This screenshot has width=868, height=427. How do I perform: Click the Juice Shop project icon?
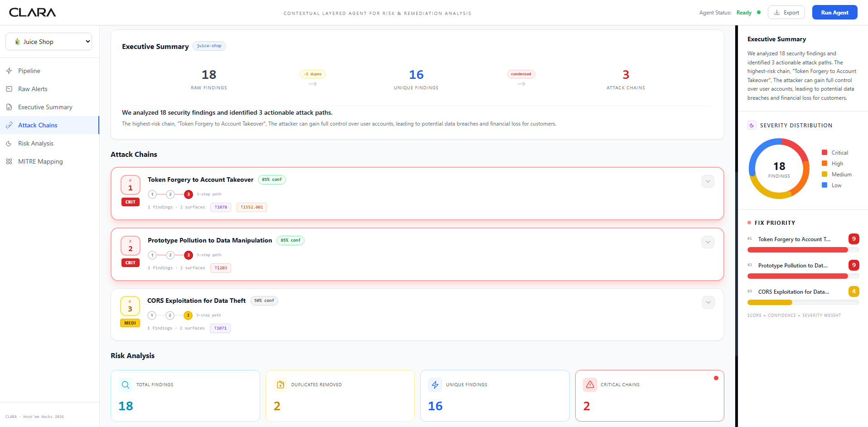pyautogui.click(x=17, y=42)
